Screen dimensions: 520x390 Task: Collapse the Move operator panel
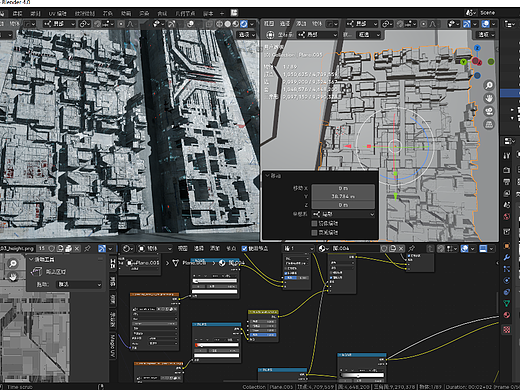[267, 175]
